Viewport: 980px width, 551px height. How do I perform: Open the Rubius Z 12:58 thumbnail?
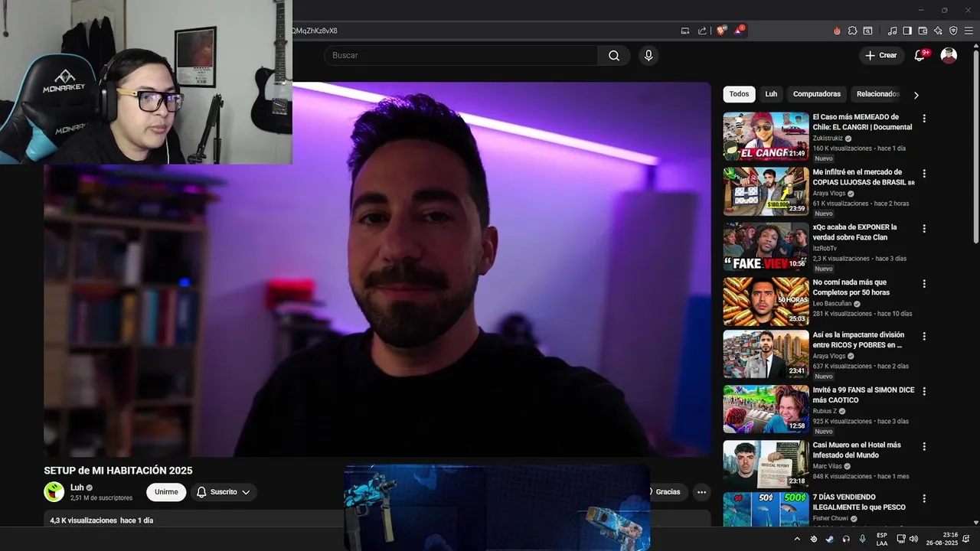[x=766, y=409]
